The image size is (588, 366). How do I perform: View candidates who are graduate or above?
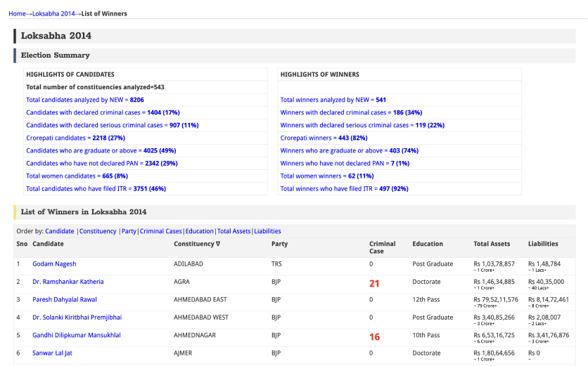101,150
